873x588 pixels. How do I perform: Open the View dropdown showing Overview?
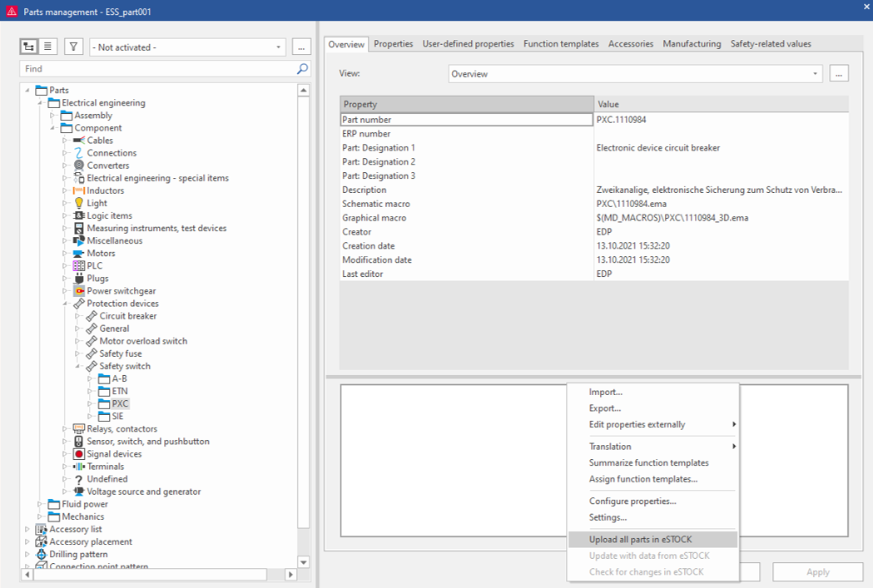pos(814,73)
